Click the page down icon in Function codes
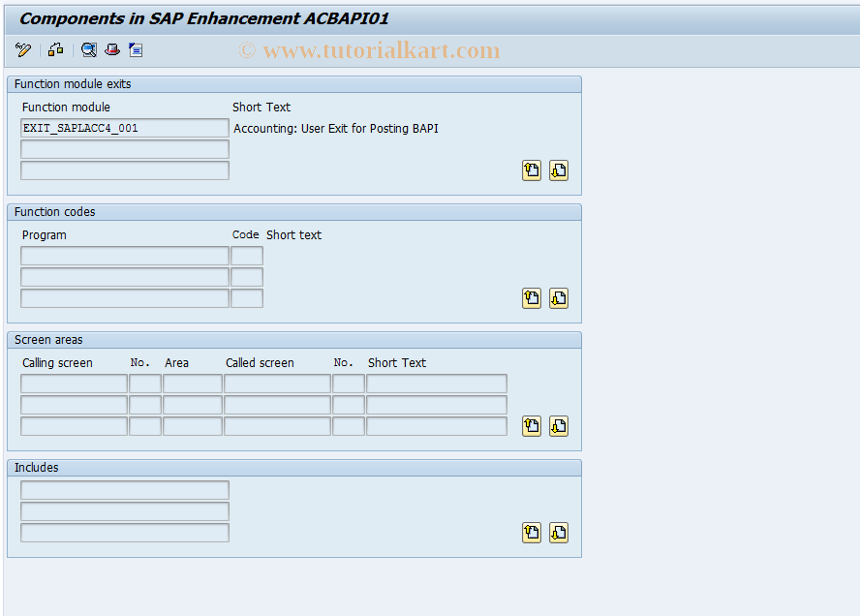The height and width of the screenshot is (616, 860). click(558, 297)
